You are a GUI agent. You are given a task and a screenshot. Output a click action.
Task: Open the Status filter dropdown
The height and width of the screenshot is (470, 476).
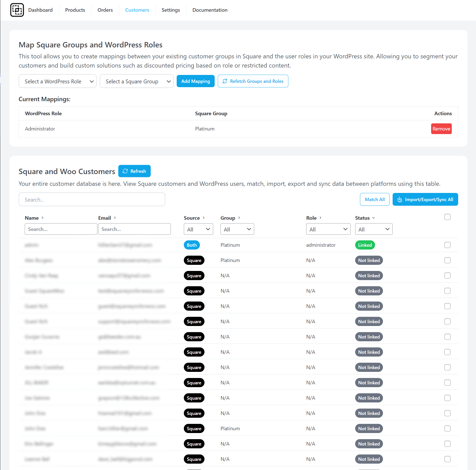(374, 229)
